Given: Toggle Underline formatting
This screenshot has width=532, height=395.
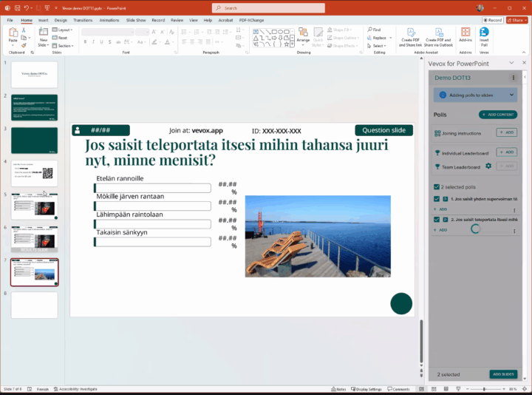Looking at the screenshot, I should pyautogui.click(x=101, y=41).
